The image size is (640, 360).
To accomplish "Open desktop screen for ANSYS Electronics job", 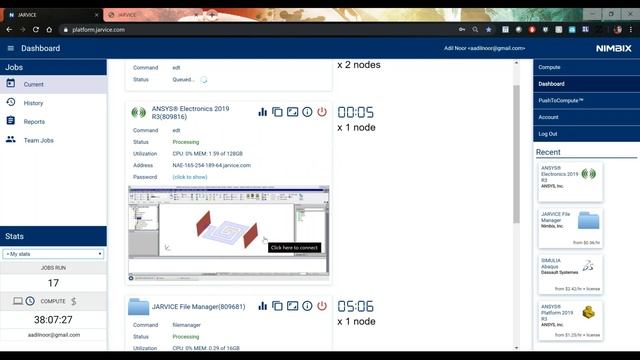I will (x=292, y=112).
